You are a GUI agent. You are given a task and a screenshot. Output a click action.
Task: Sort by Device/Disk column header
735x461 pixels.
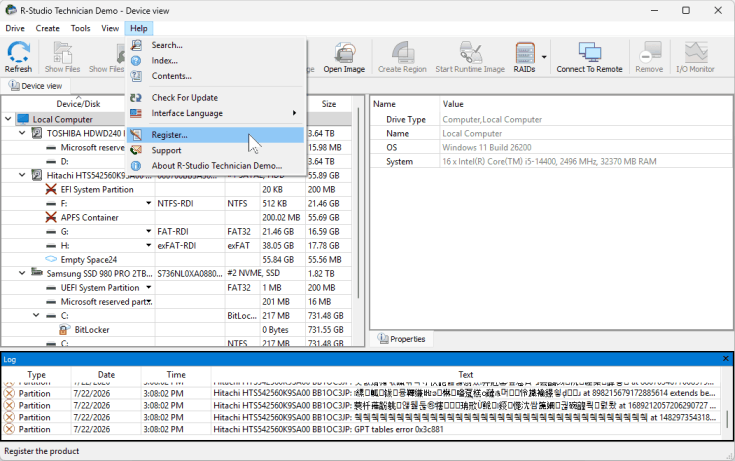[78, 104]
